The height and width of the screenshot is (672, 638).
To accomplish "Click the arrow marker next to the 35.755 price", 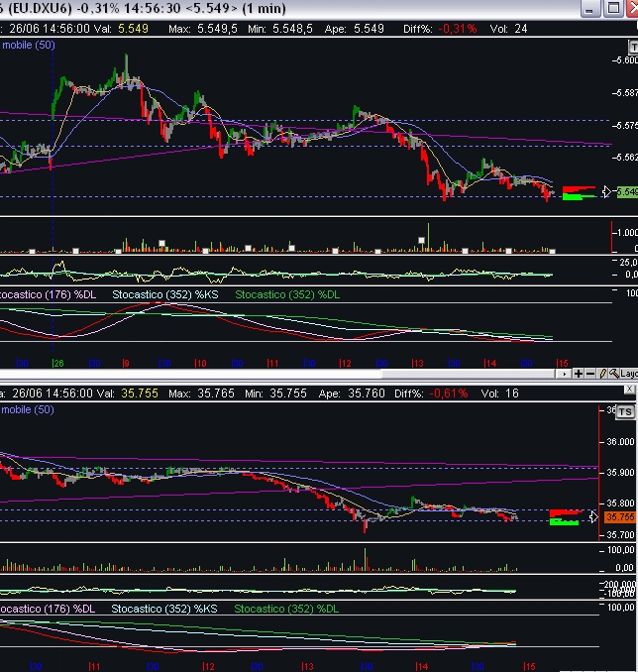I will (x=593, y=516).
